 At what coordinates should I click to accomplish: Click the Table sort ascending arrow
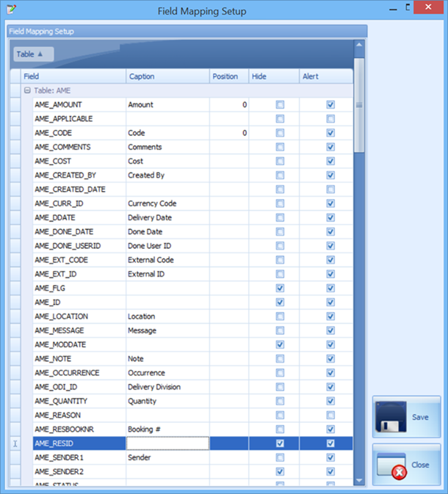tap(40, 54)
